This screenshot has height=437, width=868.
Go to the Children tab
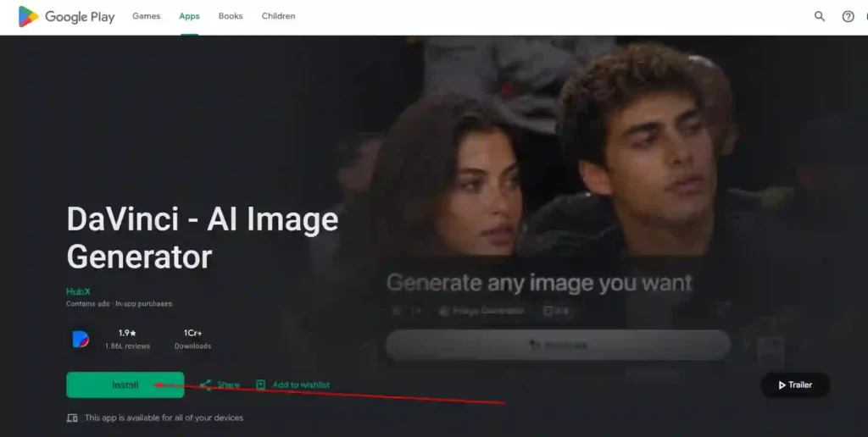(x=278, y=16)
